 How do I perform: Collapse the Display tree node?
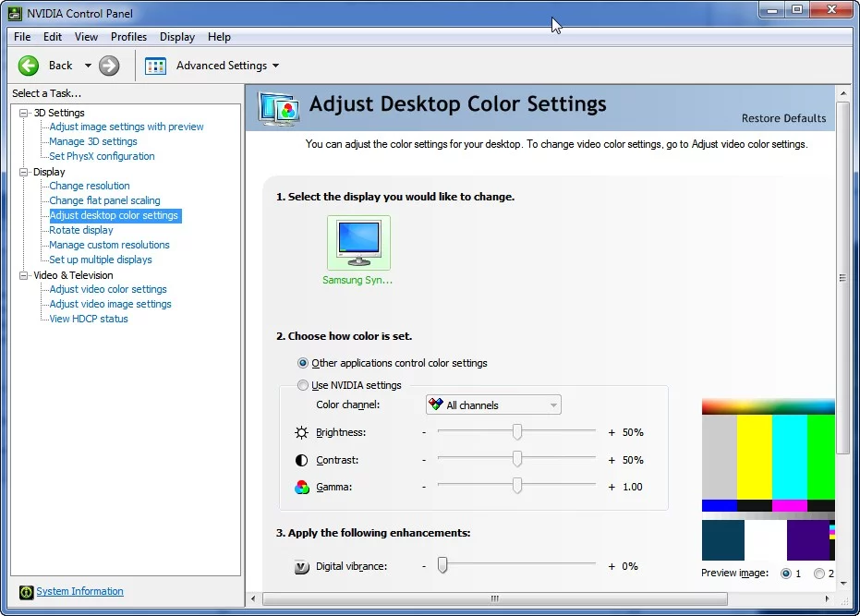24,172
